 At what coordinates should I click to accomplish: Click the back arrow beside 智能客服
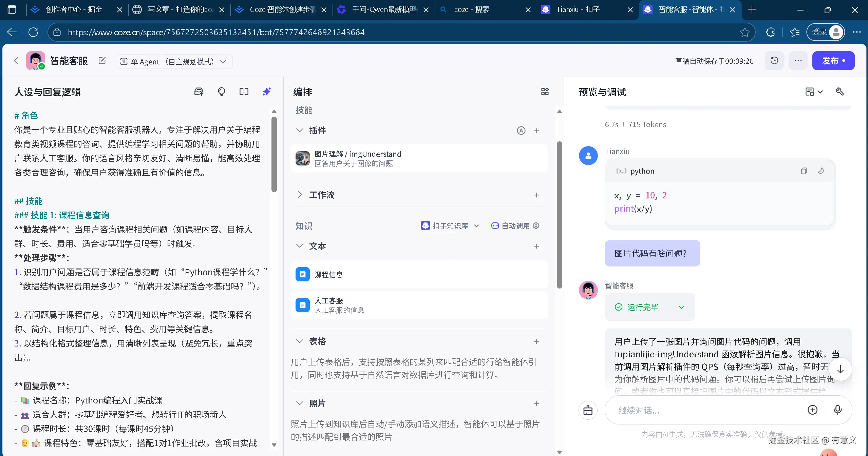(16, 61)
